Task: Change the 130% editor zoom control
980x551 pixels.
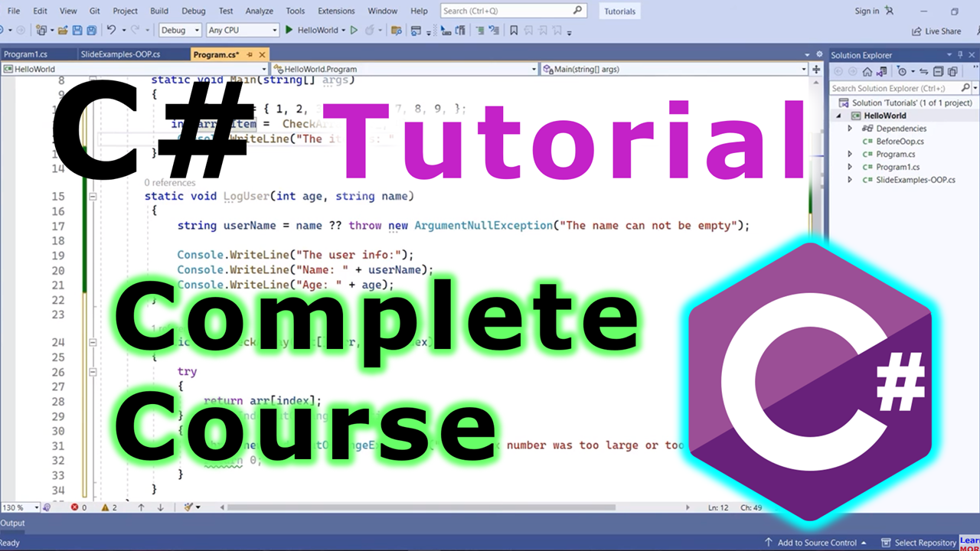Action: [x=21, y=507]
